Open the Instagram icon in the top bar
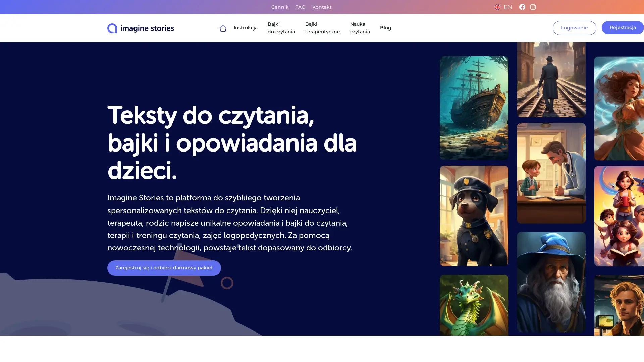This screenshot has width=644, height=362. tap(533, 7)
